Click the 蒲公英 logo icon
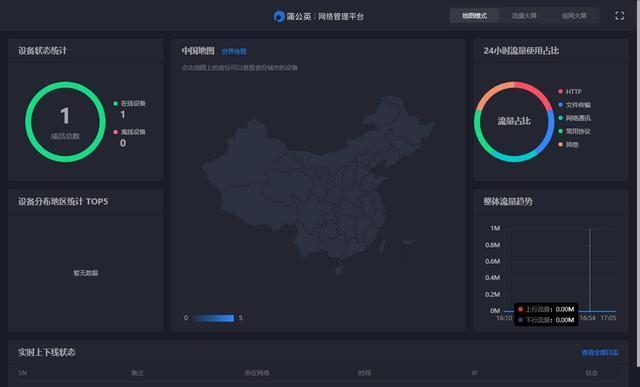Viewport: 640px width, 387px height. (279, 16)
